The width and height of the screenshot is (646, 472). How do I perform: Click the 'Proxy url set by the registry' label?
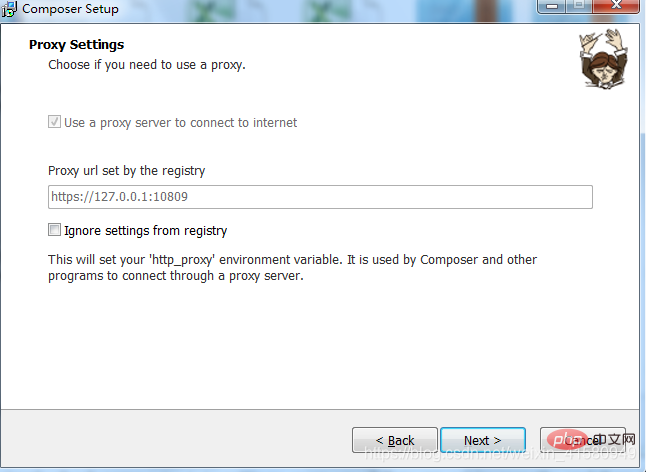pyautogui.click(x=126, y=171)
